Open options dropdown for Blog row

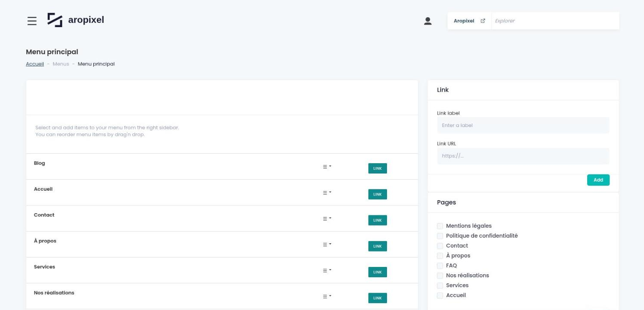(327, 167)
